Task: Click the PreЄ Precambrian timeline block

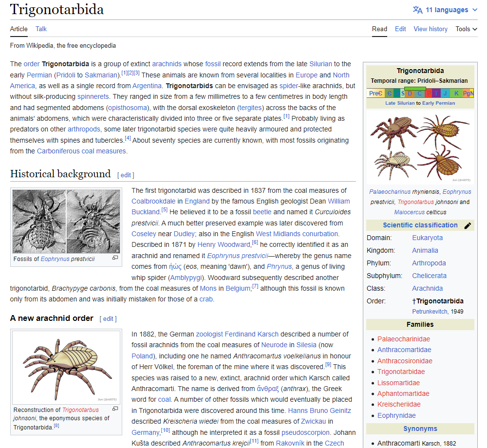Action: (375, 93)
